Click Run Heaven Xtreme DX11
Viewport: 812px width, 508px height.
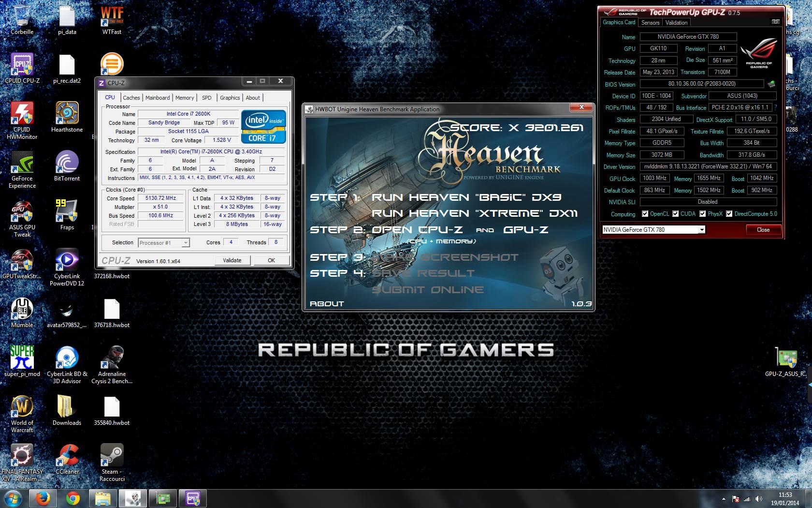click(475, 213)
